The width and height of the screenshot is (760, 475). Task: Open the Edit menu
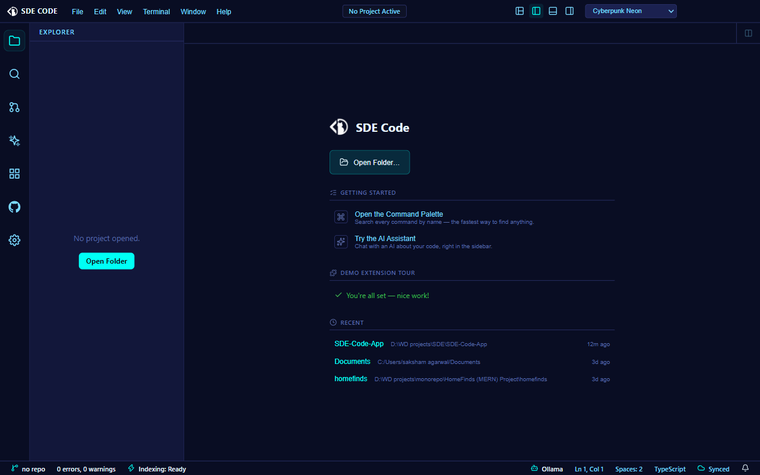point(100,12)
